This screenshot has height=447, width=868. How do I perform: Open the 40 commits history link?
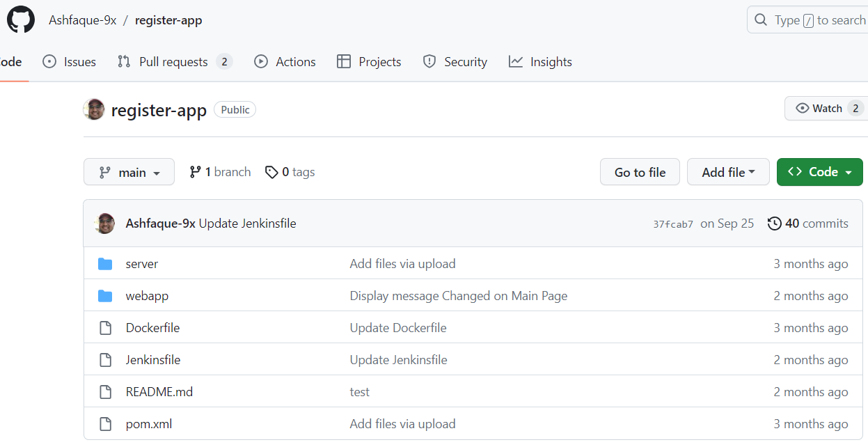(807, 223)
